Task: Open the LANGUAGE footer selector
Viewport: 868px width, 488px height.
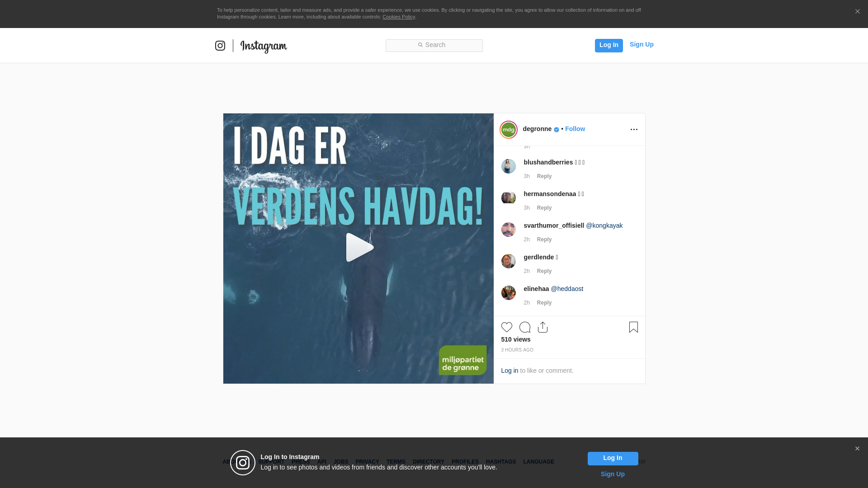Action: (538, 462)
